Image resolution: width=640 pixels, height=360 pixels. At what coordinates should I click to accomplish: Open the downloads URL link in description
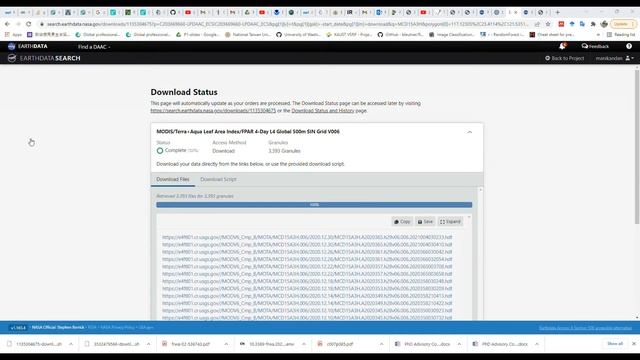pyautogui.click(x=213, y=111)
